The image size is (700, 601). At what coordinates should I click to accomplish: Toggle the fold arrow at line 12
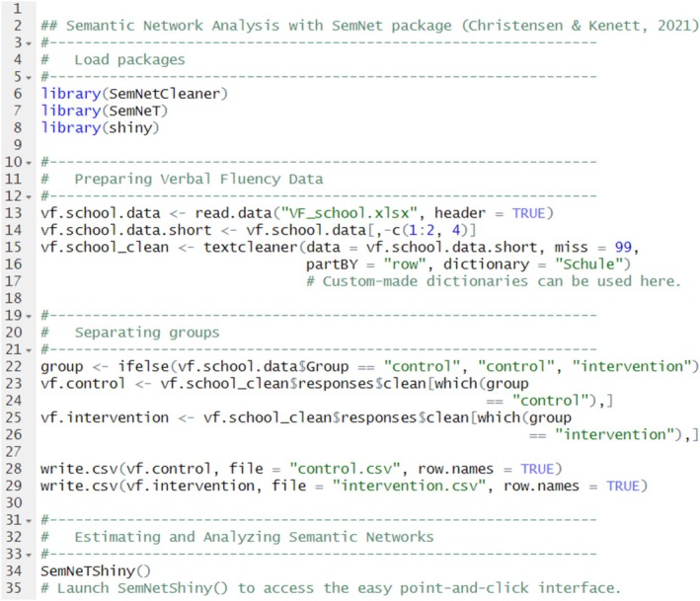(x=29, y=196)
